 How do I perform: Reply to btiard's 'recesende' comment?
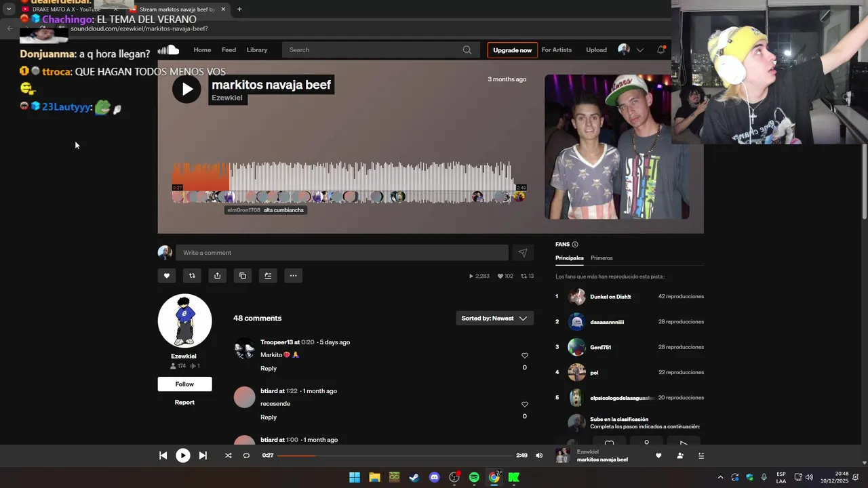pyautogui.click(x=269, y=418)
